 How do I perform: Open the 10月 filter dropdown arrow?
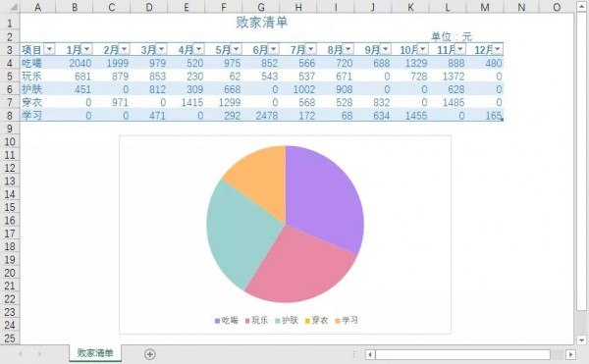(422, 49)
